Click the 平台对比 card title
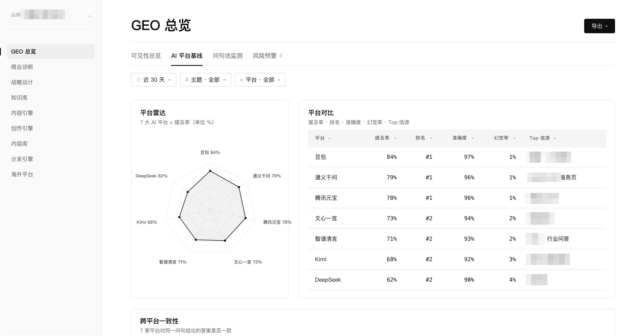Screen dimensions: 644x336 click(x=321, y=113)
